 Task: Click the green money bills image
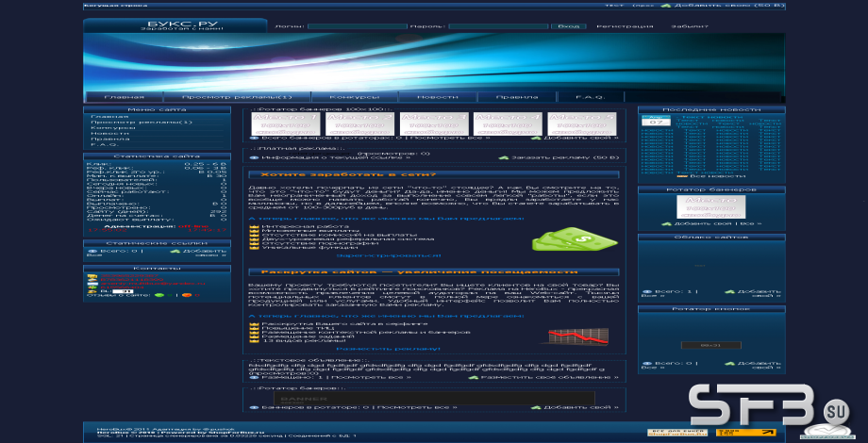[574, 239]
